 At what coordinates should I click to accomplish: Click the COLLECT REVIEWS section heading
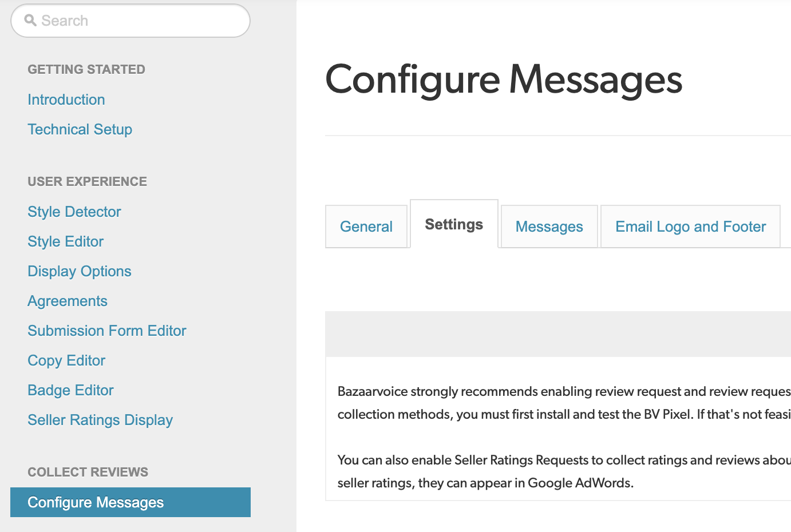88,472
